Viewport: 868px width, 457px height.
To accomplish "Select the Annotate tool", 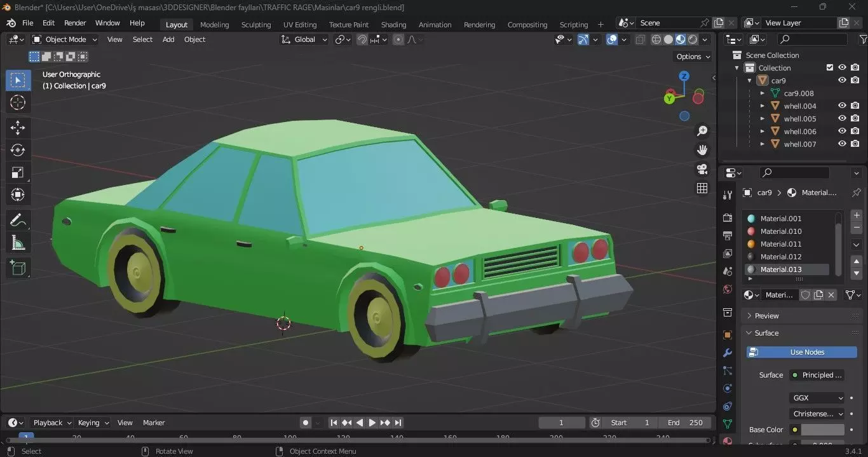I will tap(18, 220).
